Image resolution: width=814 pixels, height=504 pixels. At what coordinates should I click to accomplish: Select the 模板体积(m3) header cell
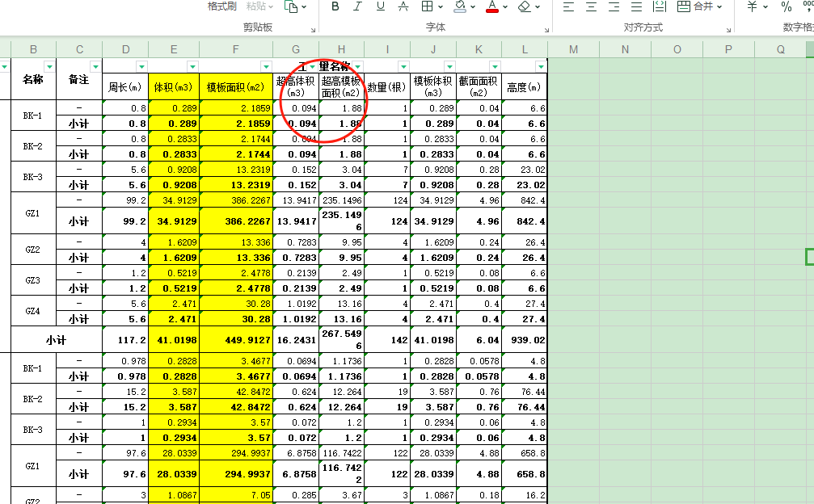click(x=433, y=86)
